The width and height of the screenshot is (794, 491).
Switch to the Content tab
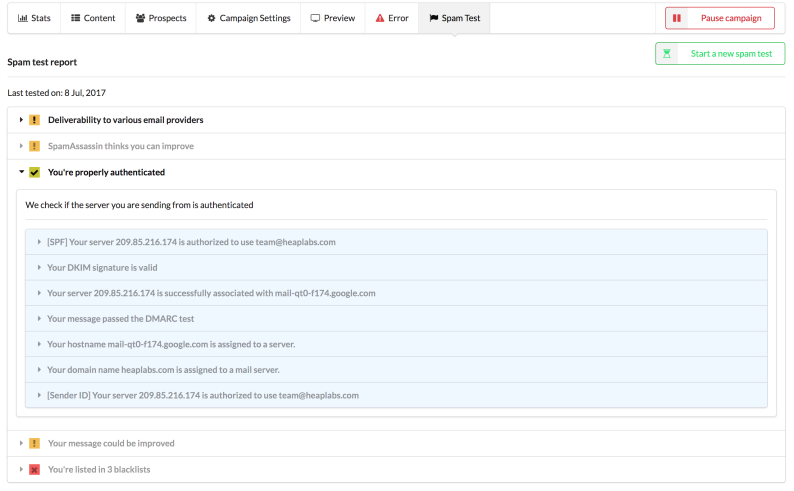point(93,18)
